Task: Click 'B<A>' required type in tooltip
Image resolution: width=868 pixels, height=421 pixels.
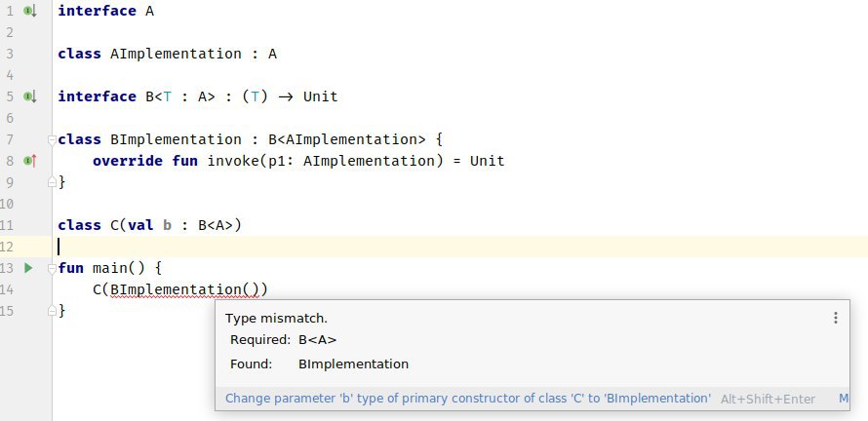Action: click(x=317, y=340)
